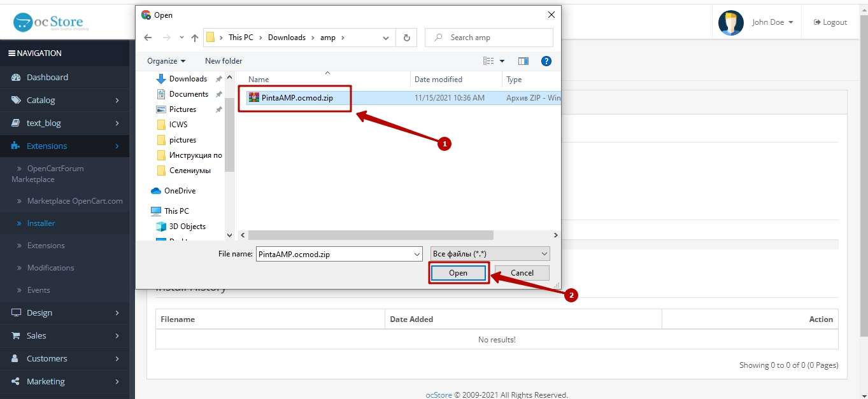Click the Open button
The height and width of the screenshot is (399, 868).
458,273
